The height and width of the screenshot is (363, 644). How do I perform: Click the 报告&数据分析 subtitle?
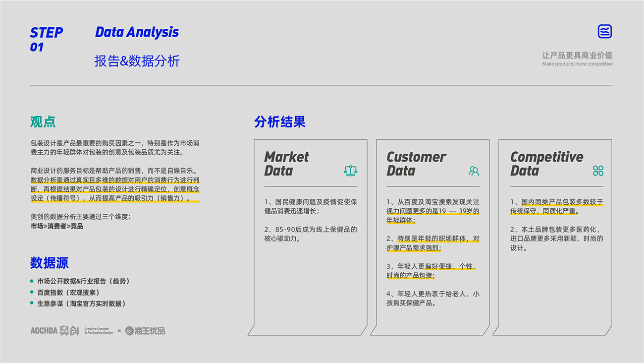pyautogui.click(x=137, y=61)
